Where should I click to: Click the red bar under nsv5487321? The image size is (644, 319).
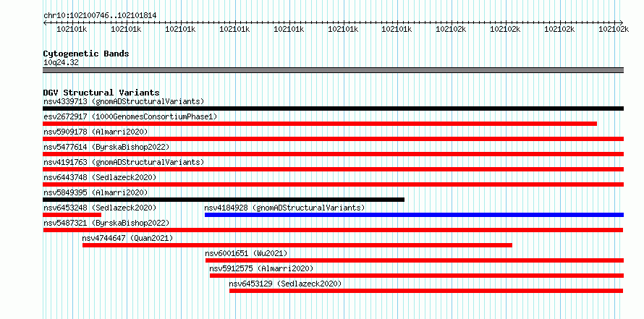click(333, 230)
